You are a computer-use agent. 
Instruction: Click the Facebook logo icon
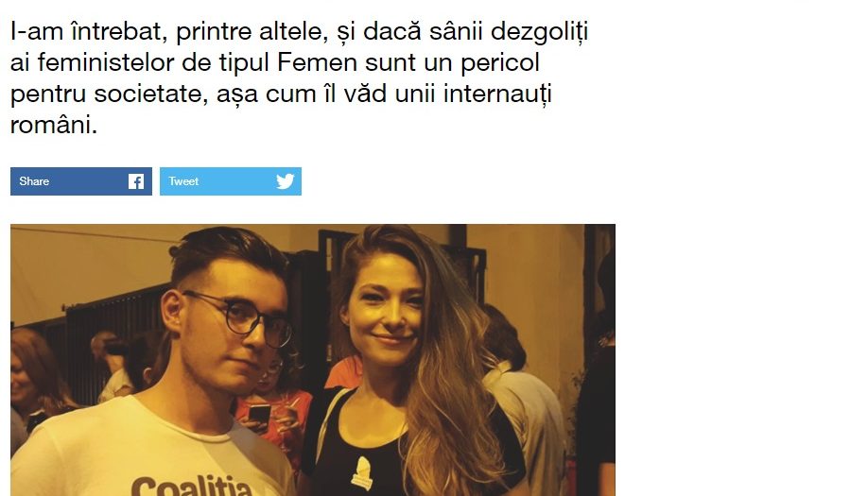click(136, 181)
